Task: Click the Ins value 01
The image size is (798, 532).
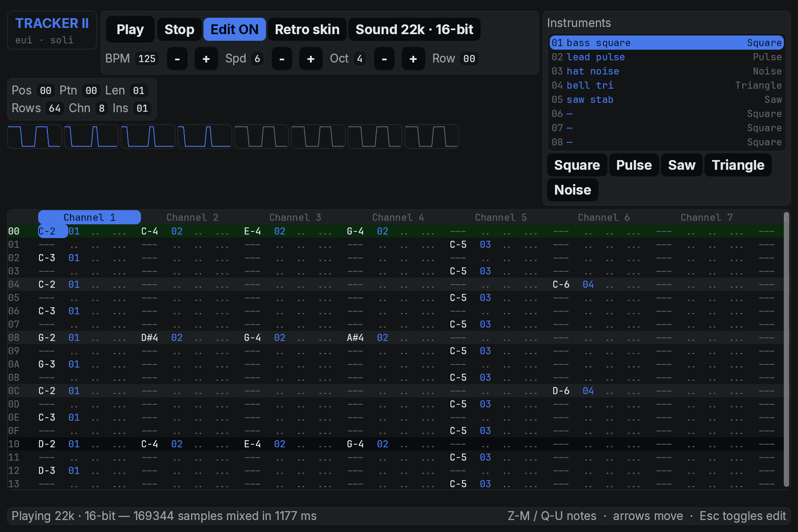Action: (x=142, y=108)
